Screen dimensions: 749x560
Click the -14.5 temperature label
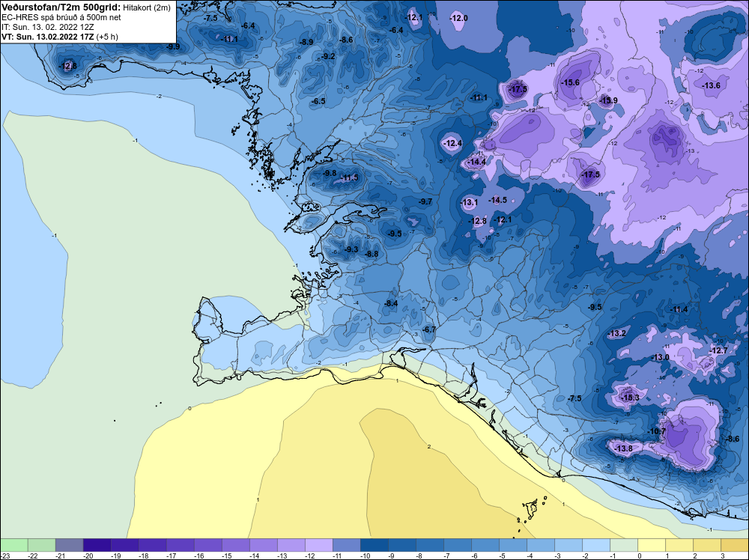pyautogui.click(x=498, y=200)
